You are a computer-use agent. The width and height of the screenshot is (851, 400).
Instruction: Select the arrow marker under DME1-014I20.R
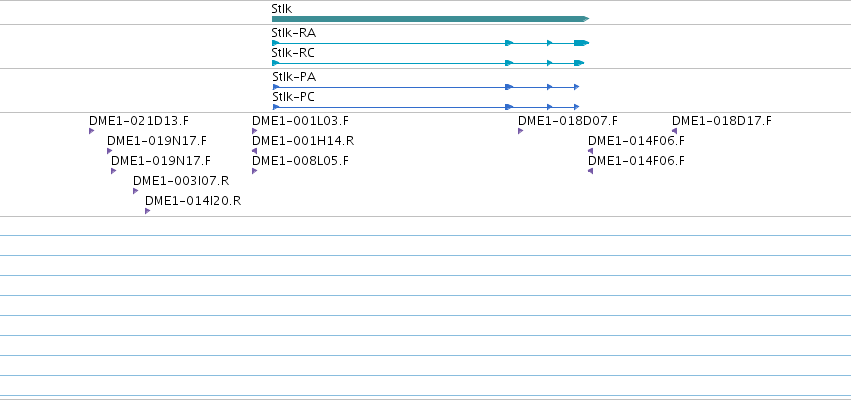[148, 211]
